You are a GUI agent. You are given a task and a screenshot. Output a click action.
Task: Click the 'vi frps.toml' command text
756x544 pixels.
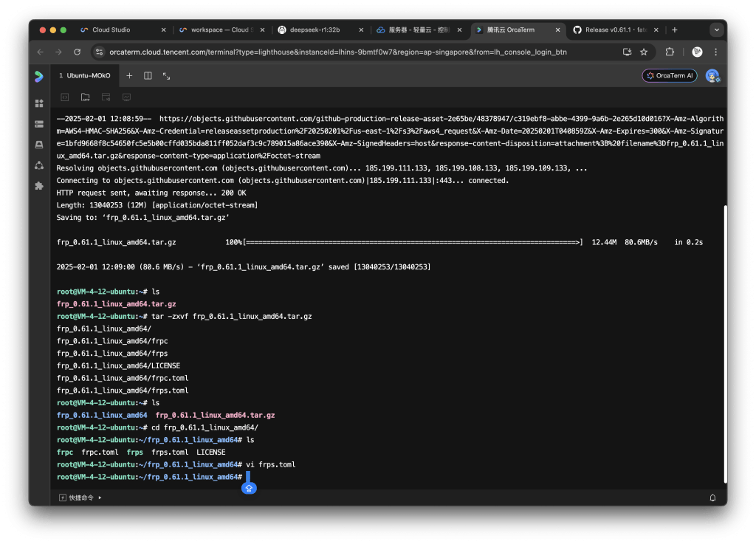(270, 464)
